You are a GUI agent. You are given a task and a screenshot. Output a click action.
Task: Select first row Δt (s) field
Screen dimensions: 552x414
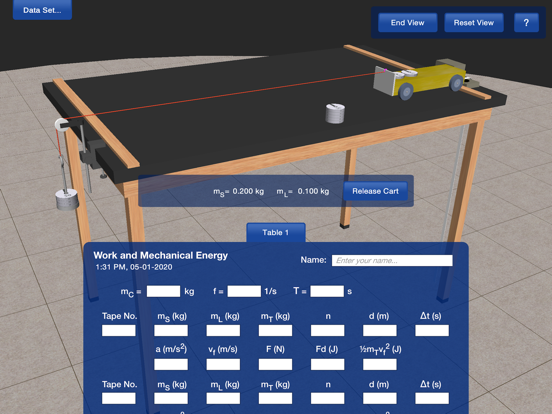coord(432,331)
